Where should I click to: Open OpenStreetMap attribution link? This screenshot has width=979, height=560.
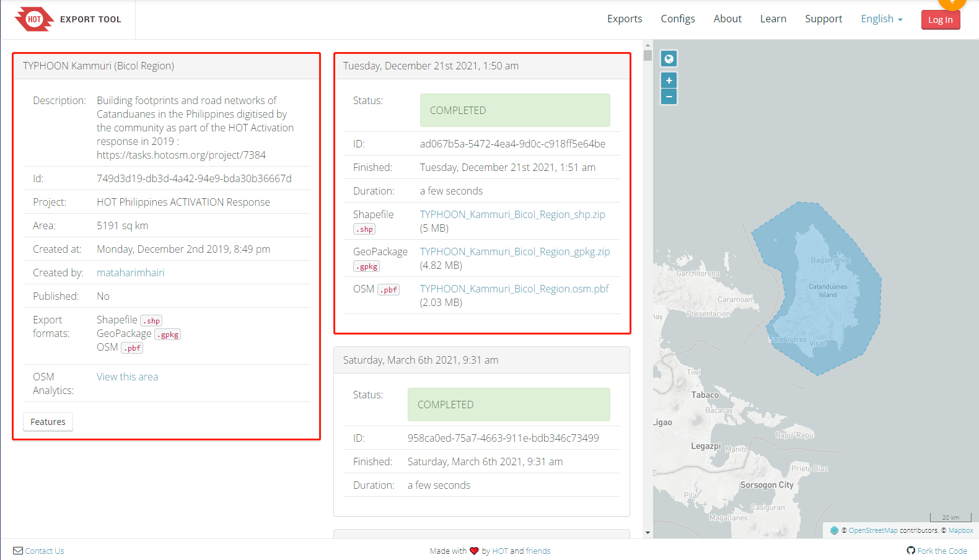click(872, 530)
